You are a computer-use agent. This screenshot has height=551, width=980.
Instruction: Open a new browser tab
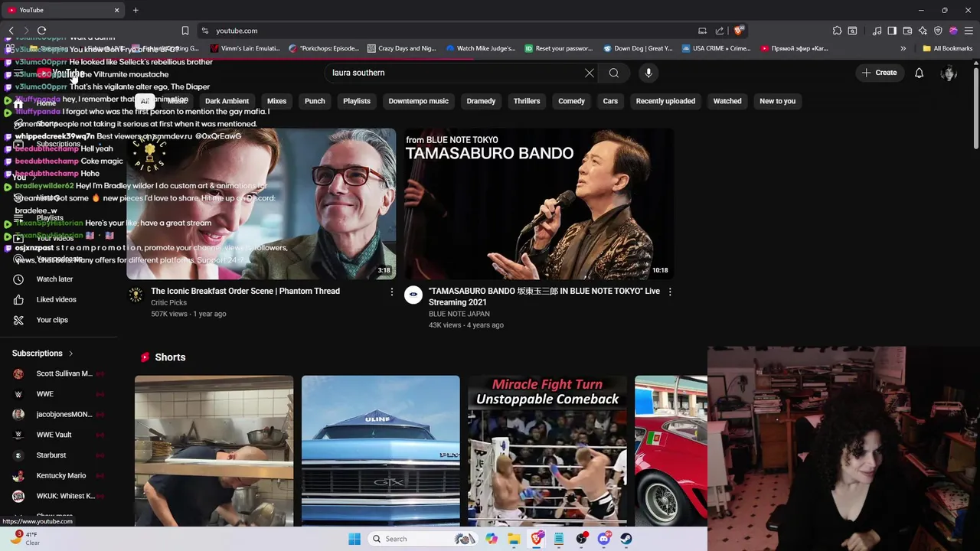tap(136, 10)
